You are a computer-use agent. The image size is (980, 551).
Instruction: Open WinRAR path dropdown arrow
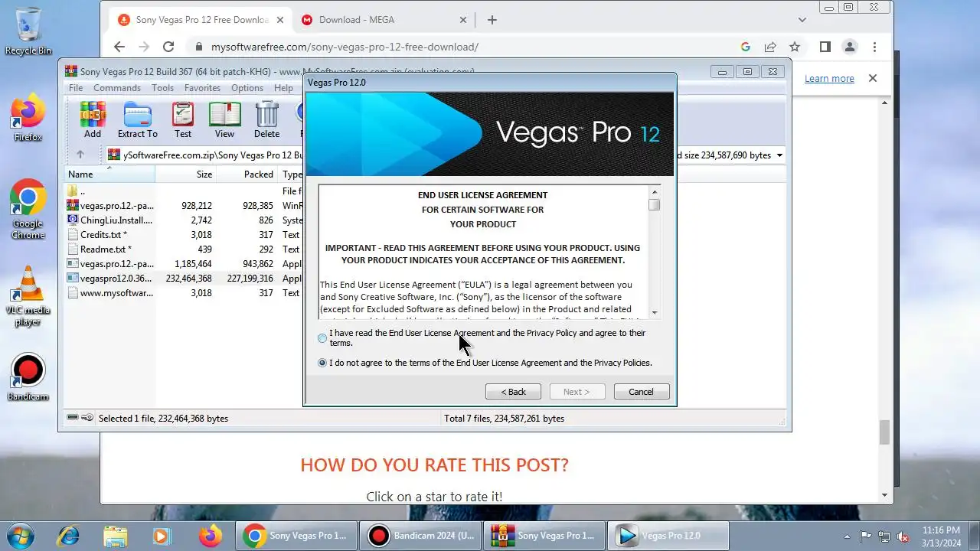(780, 155)
